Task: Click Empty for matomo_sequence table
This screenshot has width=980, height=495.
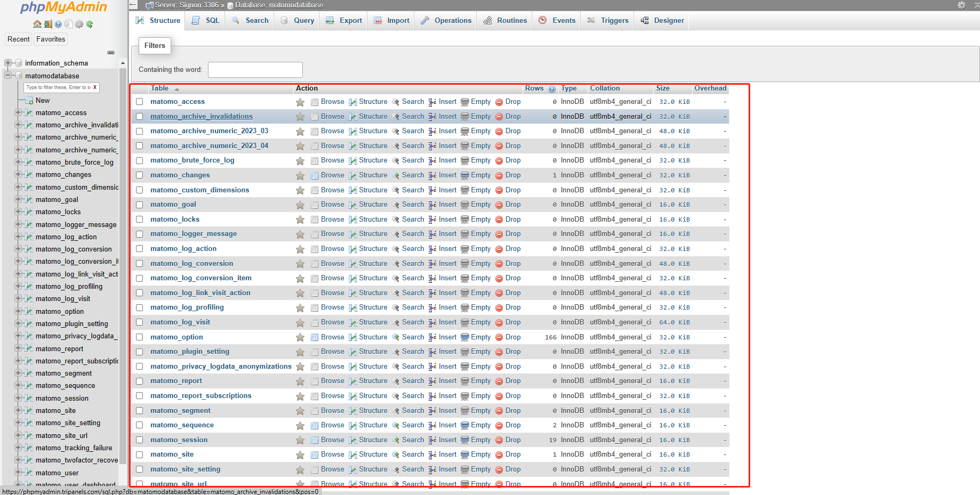Action: click(x=476, y=425)
